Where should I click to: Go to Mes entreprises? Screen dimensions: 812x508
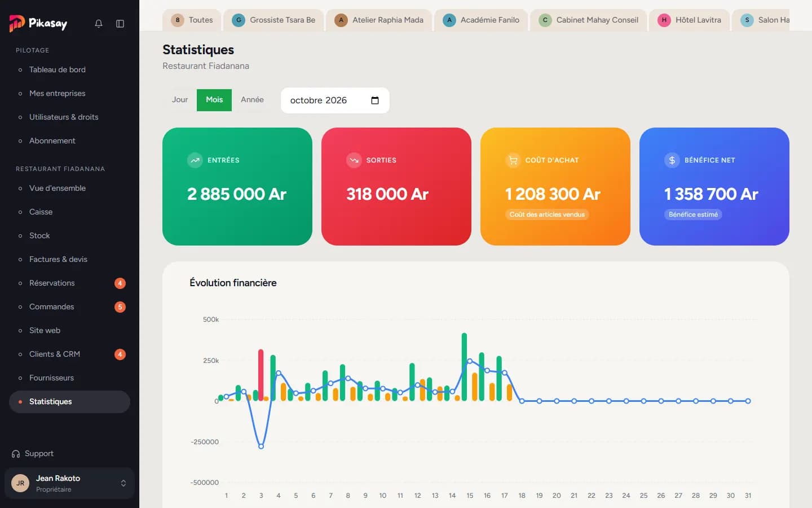point(69,94)
